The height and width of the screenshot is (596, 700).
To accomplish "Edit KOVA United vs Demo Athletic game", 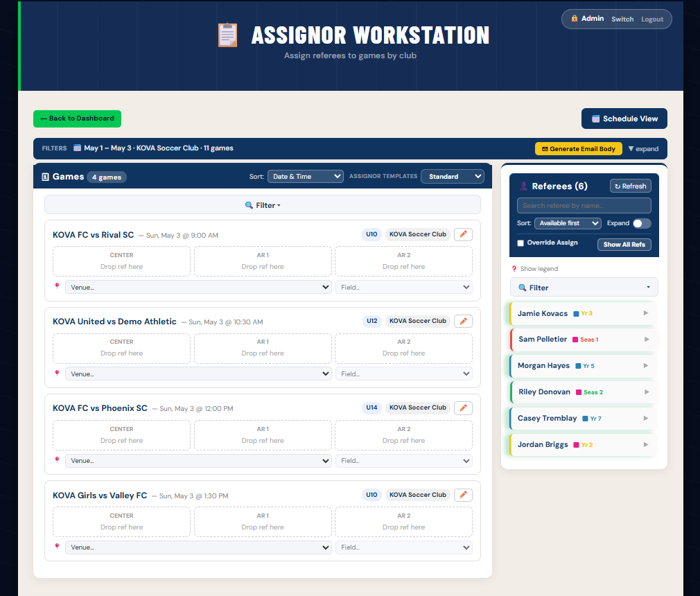I will click(463, 321).
